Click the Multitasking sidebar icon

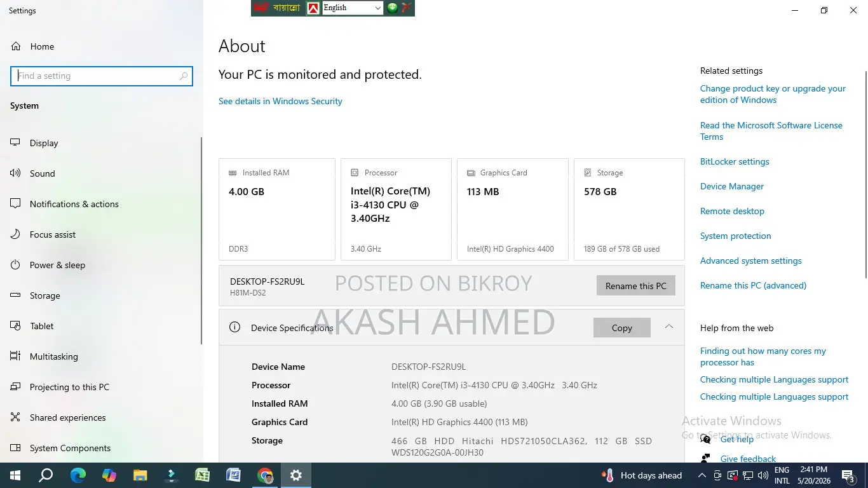[16, 356]
